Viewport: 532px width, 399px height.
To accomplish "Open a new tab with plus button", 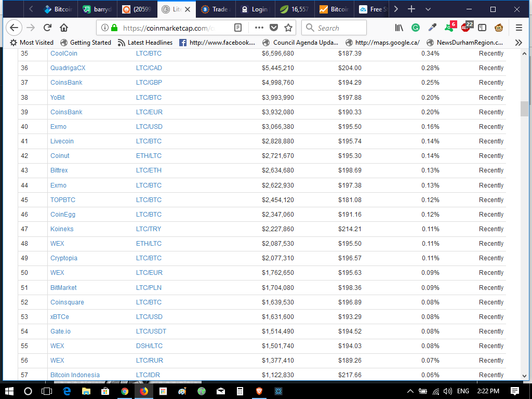I will click(411, 9).
